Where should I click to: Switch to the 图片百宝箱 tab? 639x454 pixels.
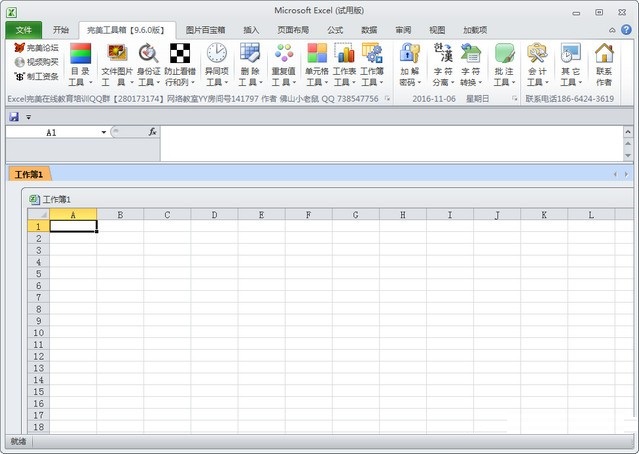205,30
